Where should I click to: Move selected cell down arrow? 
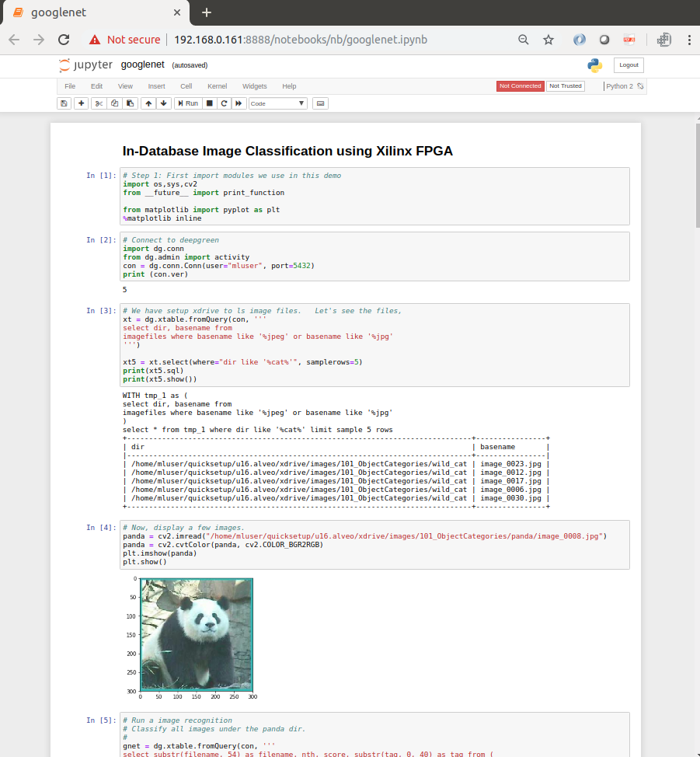164,103
